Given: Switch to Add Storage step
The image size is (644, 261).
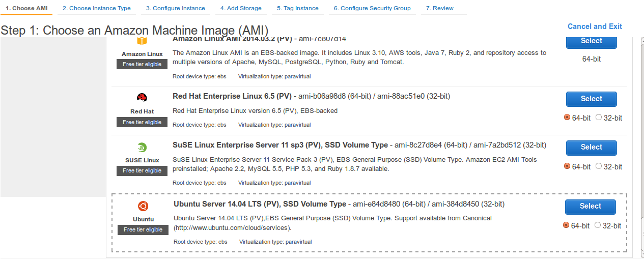Looking at the screenshot, I should [241, 8].
